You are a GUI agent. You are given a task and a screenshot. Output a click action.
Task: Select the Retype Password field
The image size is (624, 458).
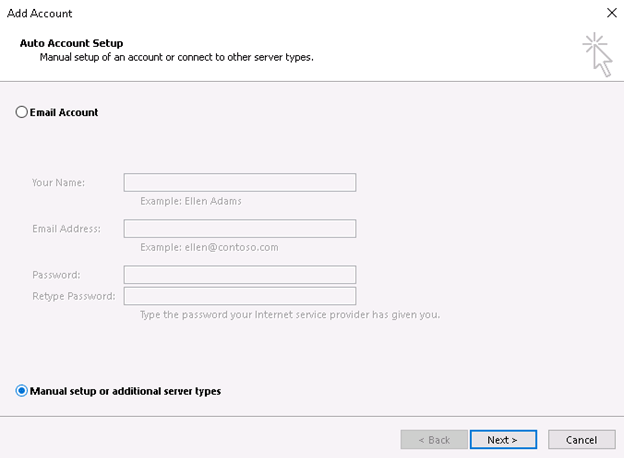(x=240, y=296)
